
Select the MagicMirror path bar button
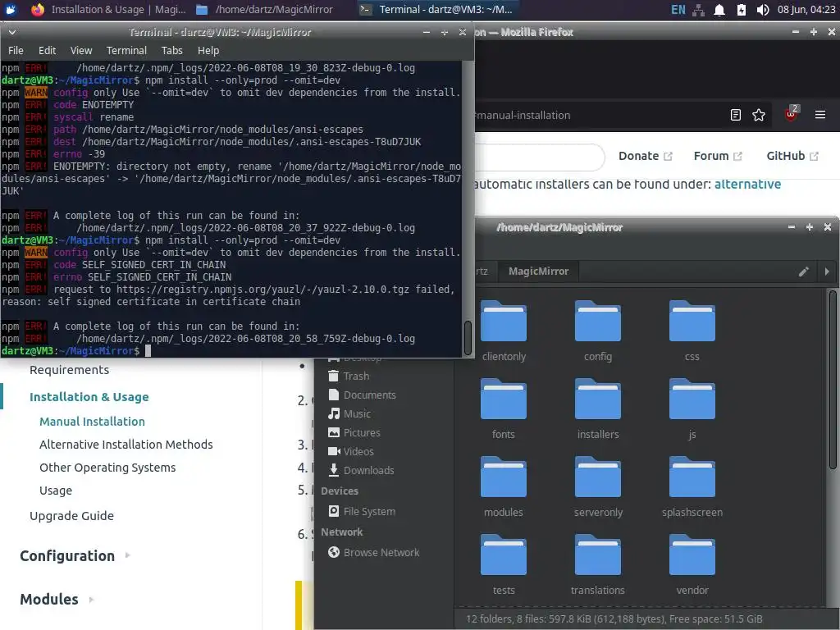tap(538, 272)
